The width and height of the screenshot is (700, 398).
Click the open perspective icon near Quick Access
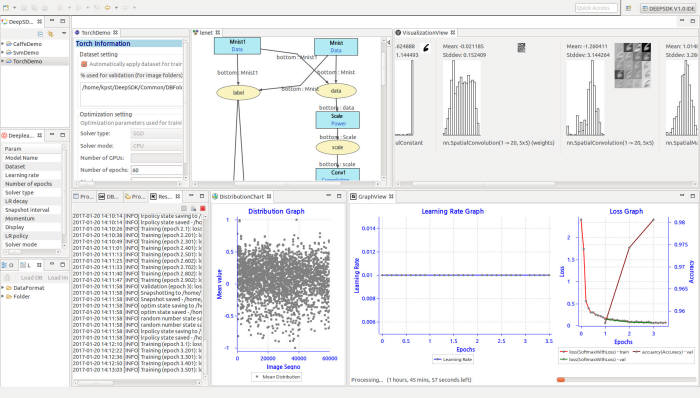click(628, 8)
